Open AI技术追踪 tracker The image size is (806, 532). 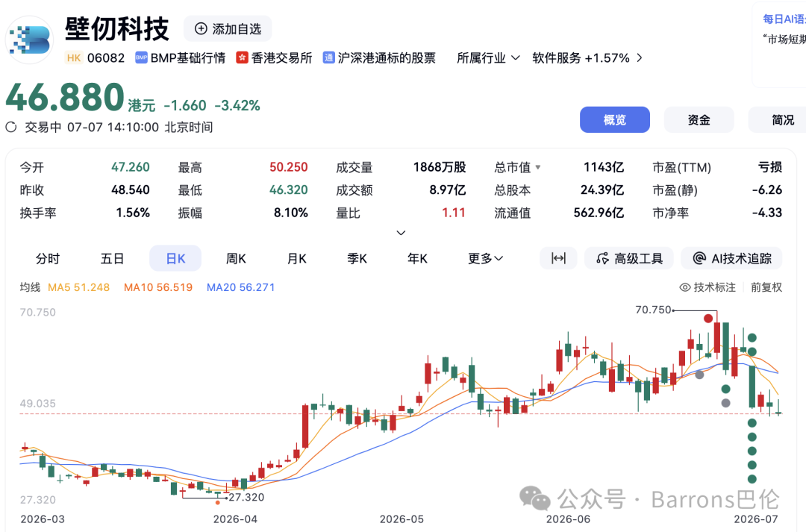coord(731,258)
